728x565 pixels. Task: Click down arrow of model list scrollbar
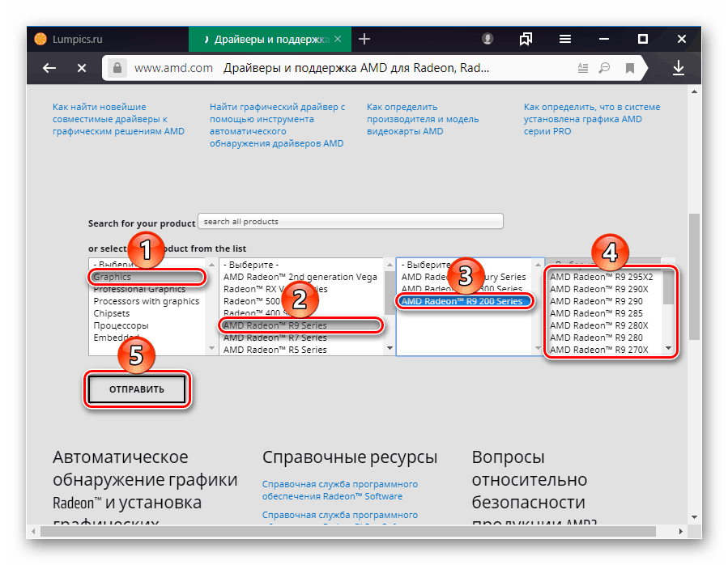pyautogui.click(x=668, y=348)
